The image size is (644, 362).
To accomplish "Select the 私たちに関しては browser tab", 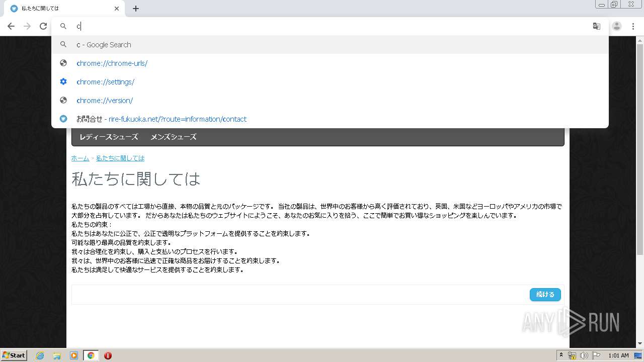I will pyautogui.click(x=64, y=9).
